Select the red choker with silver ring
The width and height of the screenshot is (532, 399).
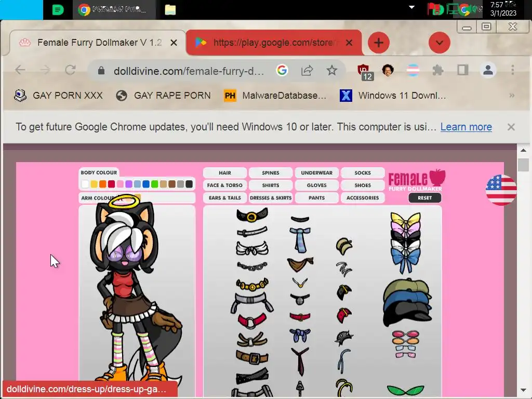pyautogui.click(x=252, y=321)
